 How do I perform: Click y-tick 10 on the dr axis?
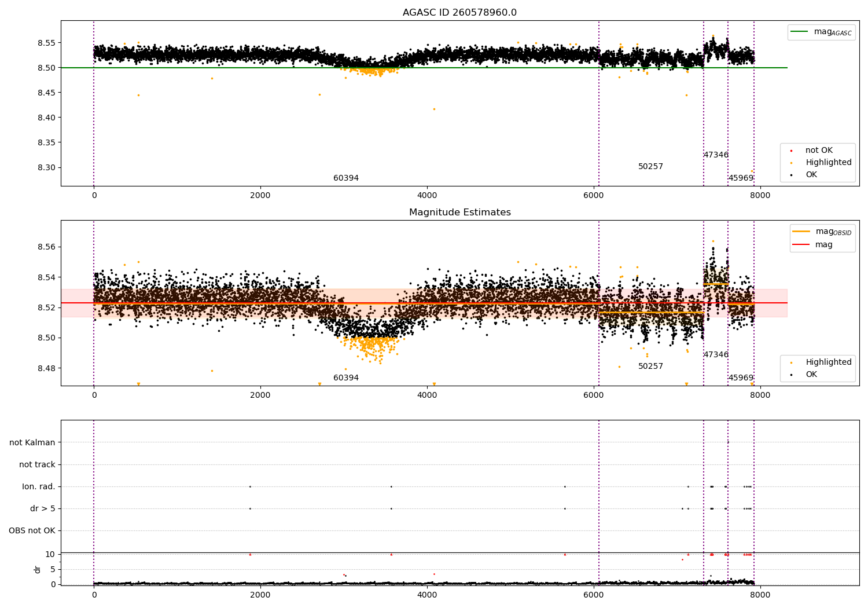coord(50,555)
